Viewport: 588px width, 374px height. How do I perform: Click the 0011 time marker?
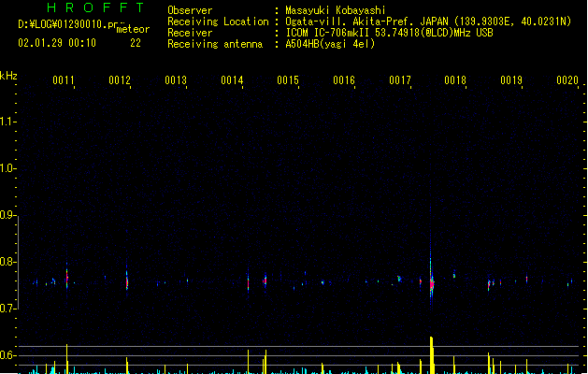tap(63, 79)
